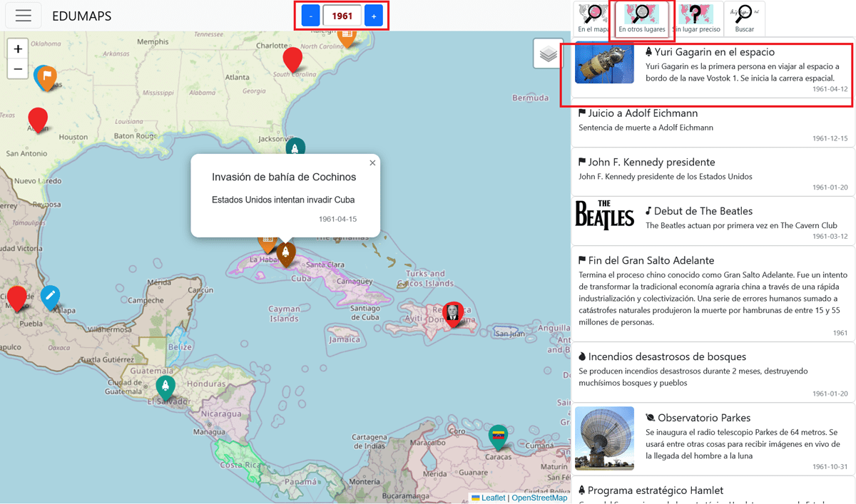
Task: Zoom out on the map
Action: tap(18, 69)
